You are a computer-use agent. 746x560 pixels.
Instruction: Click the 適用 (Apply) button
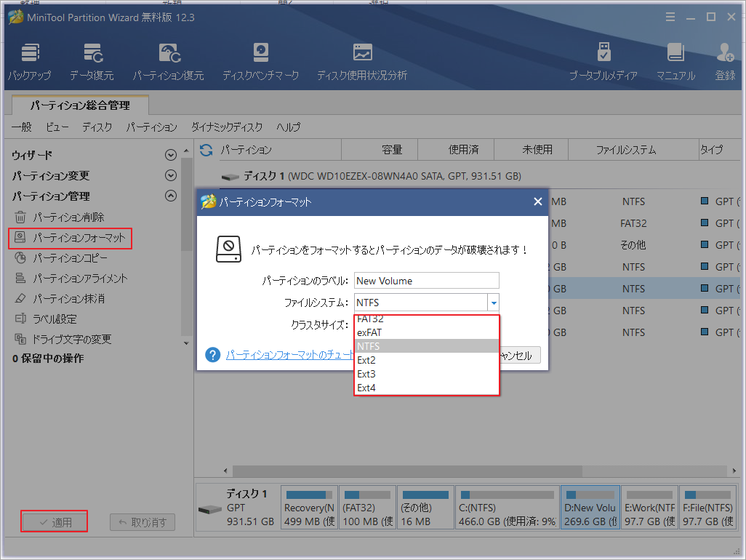click(54, 521)
